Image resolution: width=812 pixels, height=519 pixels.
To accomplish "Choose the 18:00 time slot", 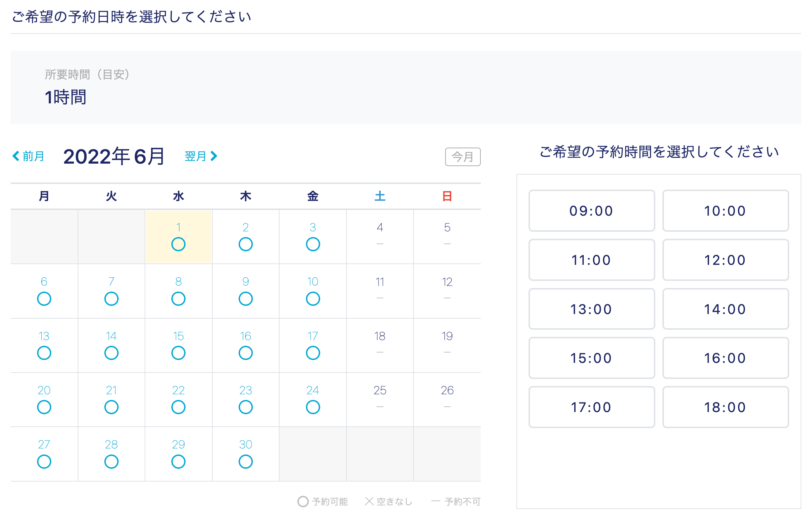I will (x=725, y=407).
